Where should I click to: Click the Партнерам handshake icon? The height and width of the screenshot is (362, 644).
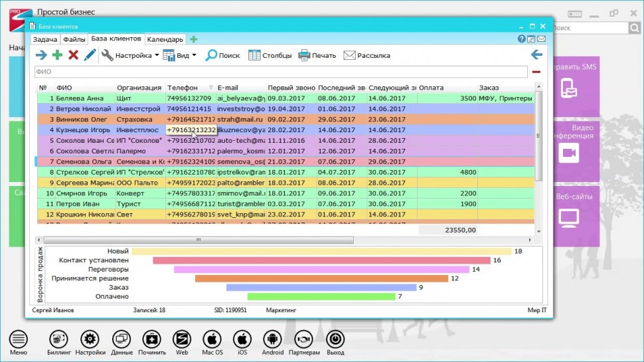(x=305, y=339)
